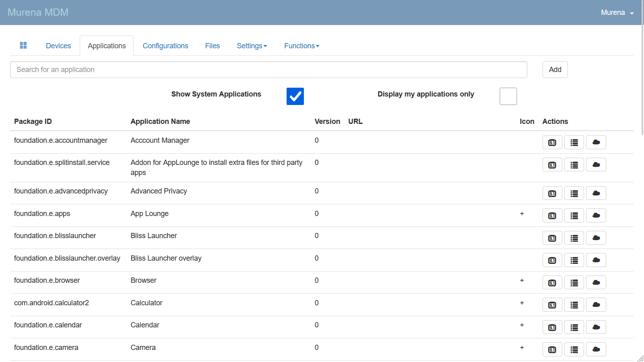The image size is (644, 362).
Task: Click the list icon in the App Lounge row
Action: point(574,216)
